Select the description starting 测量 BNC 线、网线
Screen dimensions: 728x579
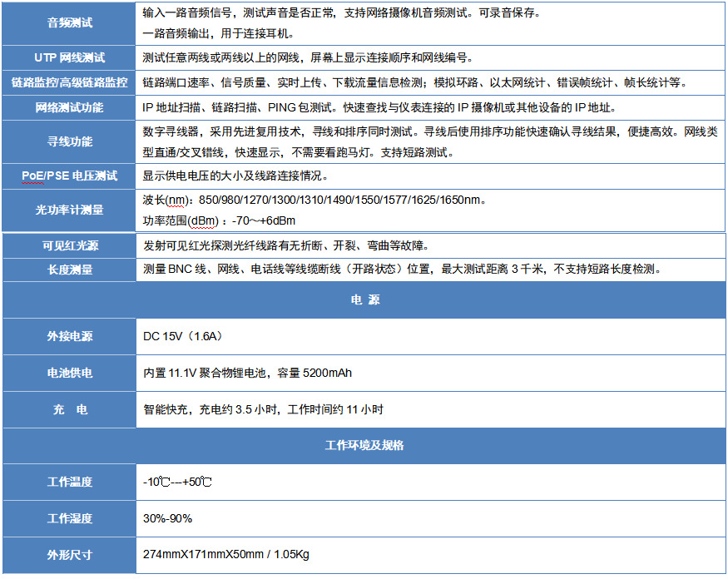[403, 269]
